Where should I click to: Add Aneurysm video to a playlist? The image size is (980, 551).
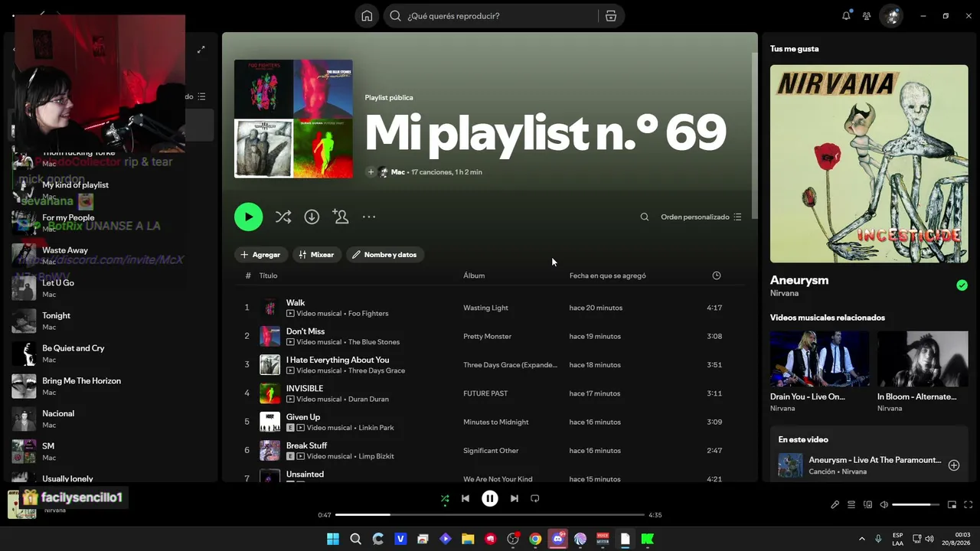pyautogui.click(x=954, y=465)
